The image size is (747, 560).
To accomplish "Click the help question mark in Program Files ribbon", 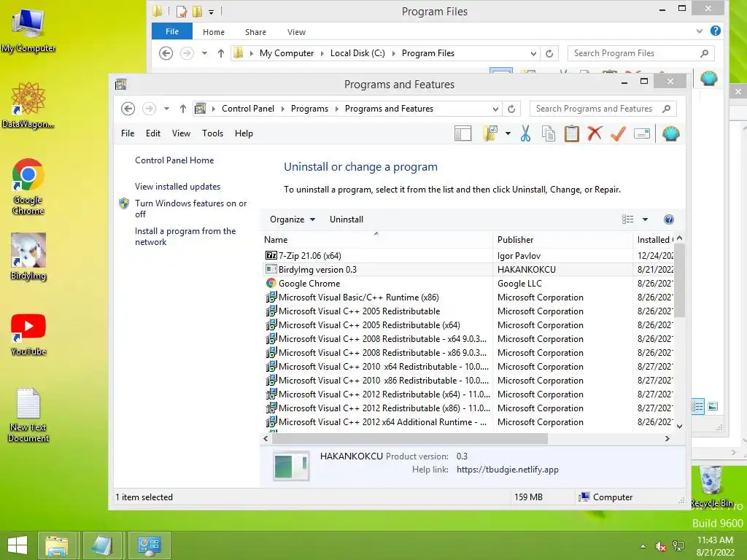I will click(715, 31).
